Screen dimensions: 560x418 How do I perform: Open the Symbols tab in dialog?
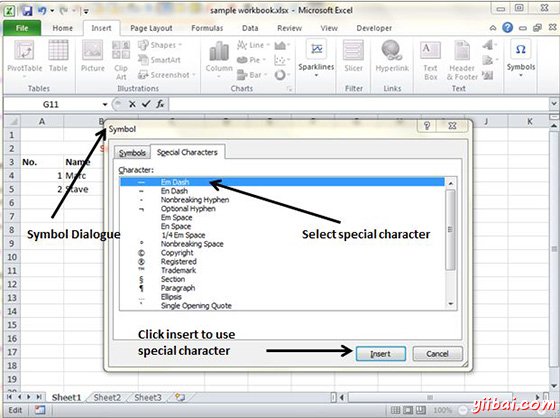click(132, 153)
